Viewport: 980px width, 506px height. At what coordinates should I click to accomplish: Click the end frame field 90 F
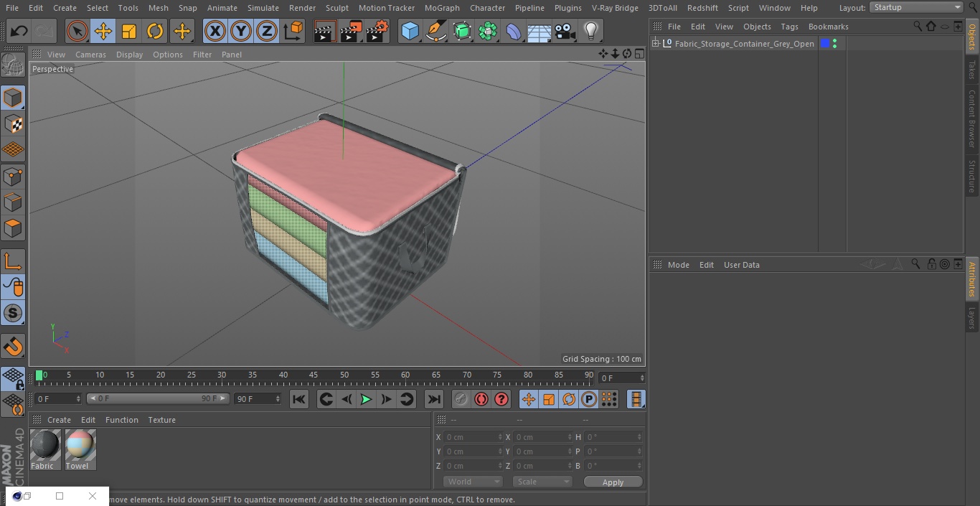[257, 398]
